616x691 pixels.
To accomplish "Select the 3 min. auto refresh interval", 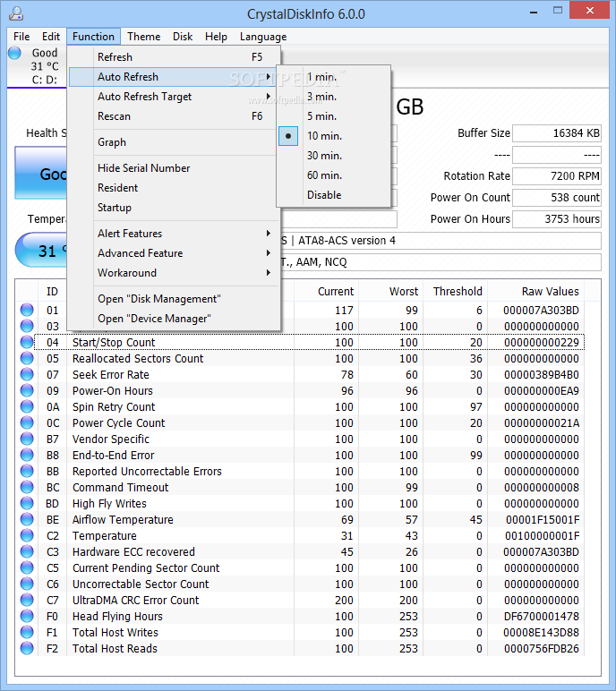I will click(333, 97).
